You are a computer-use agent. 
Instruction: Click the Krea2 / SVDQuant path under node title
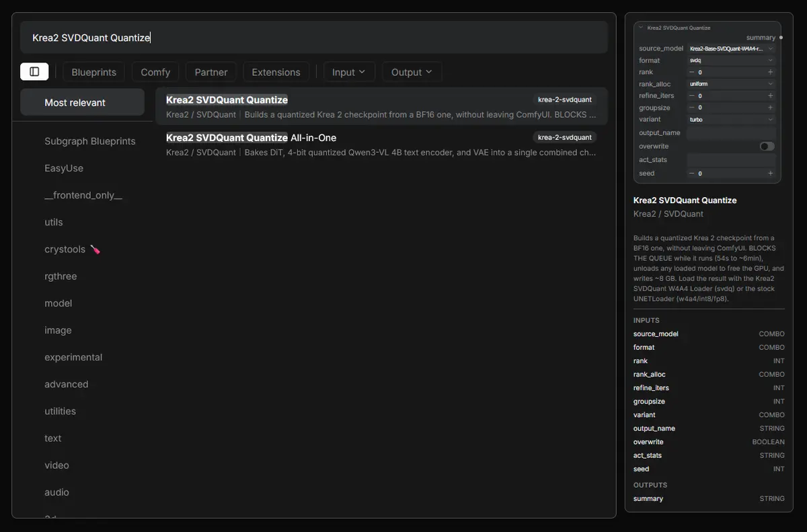click(x=668, y=214)
